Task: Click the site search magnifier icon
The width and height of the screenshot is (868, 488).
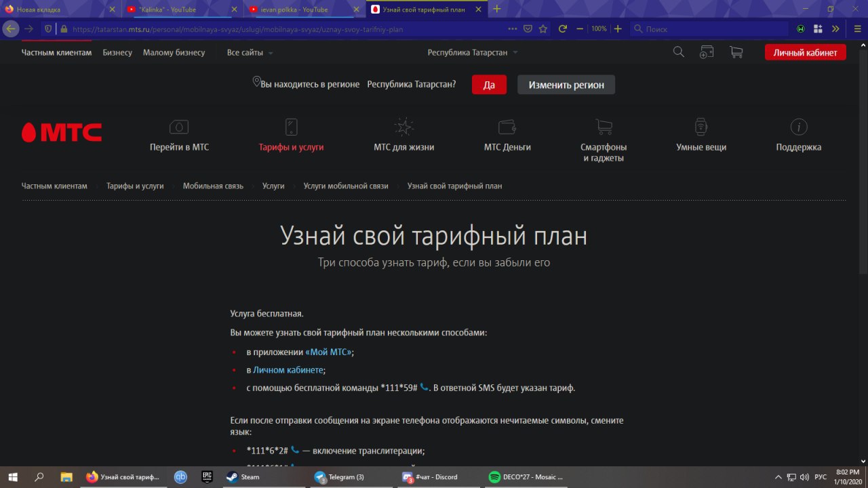Action: (x=678, y=52)
